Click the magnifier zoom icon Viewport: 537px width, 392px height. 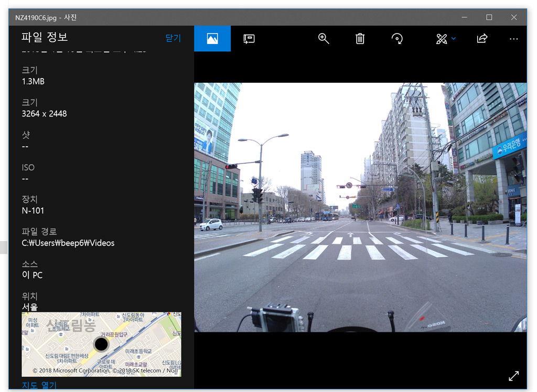point(324,39)
